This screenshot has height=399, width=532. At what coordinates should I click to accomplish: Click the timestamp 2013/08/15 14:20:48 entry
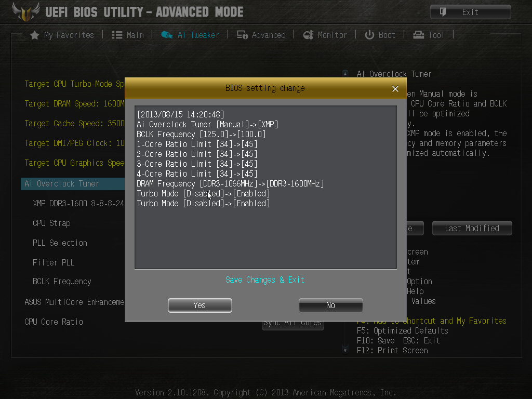(180, 115)
